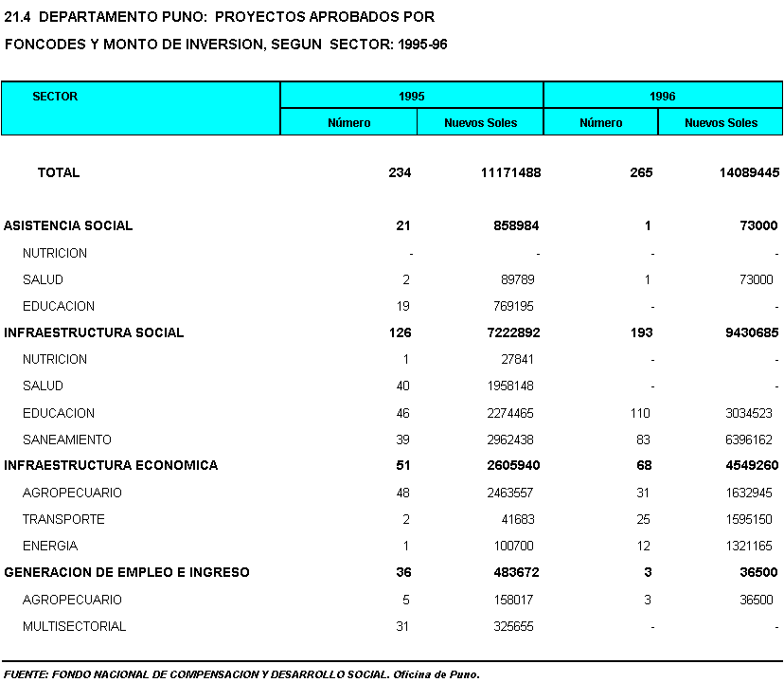Select the TRANSPORTE row label
The width and height of the screenshot is (784, 682).
63,519
